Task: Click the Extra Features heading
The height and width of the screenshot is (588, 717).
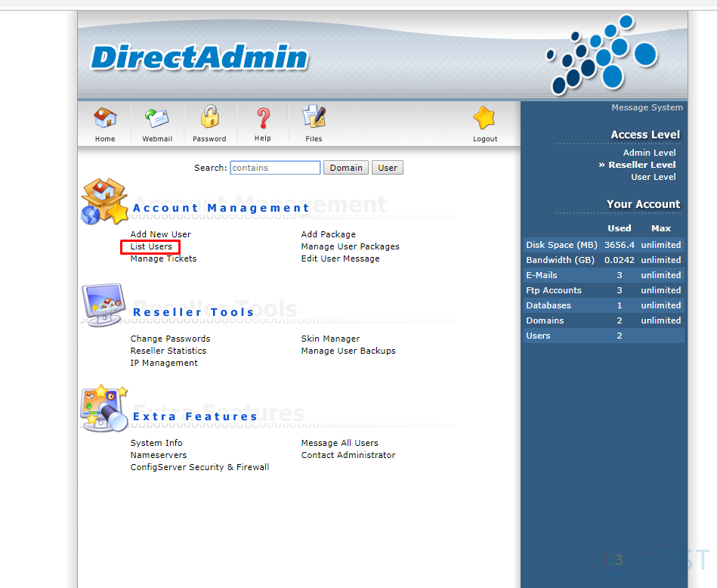Action: coord(195,416)
